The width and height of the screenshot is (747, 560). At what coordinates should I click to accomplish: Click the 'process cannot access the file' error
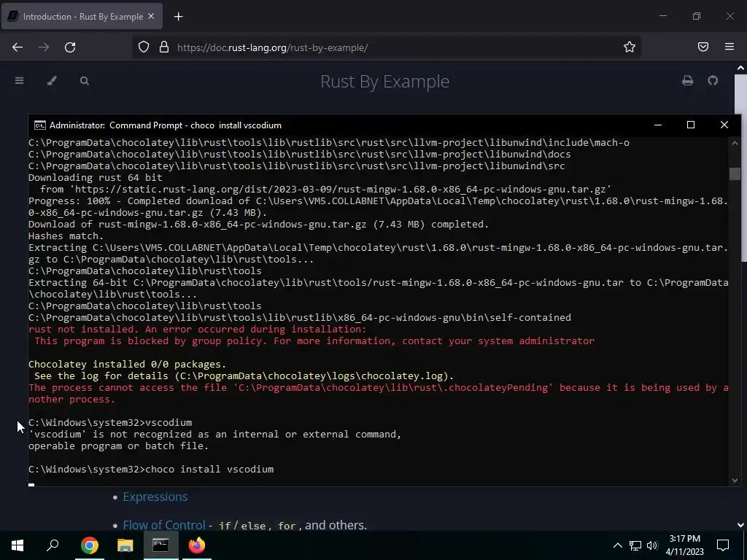(x=379, y=393)
